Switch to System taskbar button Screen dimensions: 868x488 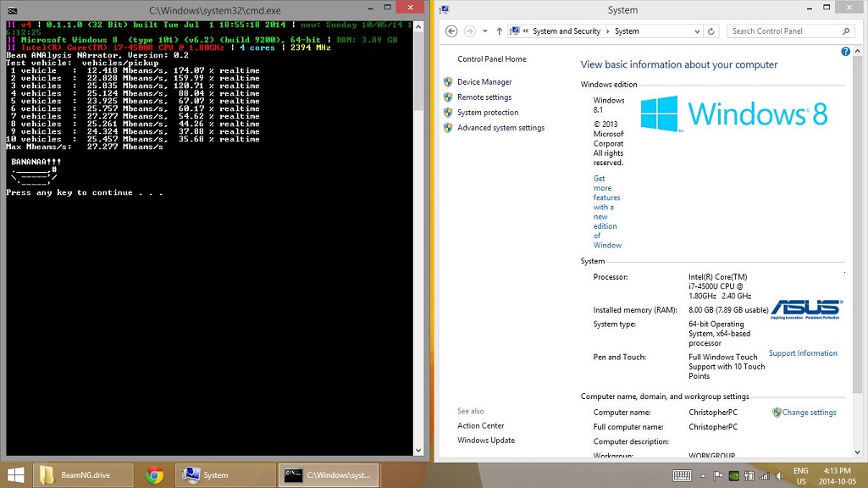pyautogui.click(x=225, y=474)
